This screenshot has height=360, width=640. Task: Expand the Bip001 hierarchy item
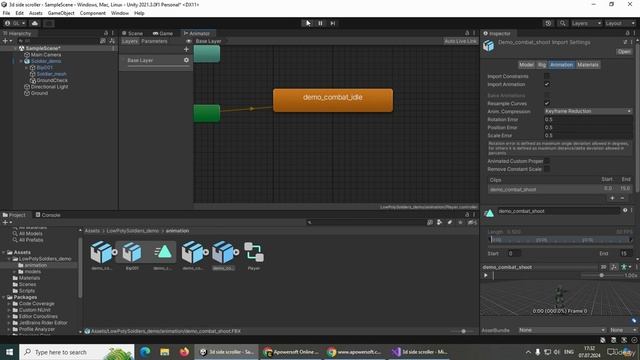click(27, 68)
